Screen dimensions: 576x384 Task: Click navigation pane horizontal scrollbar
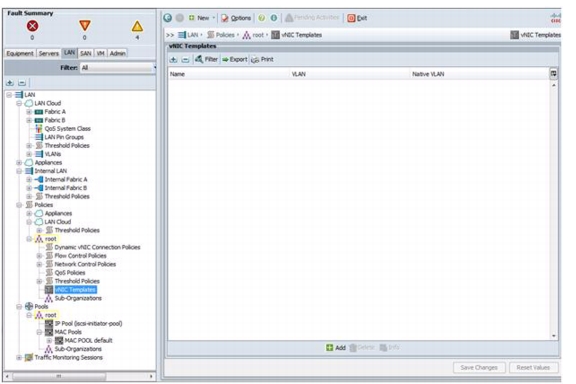[59, 376]
